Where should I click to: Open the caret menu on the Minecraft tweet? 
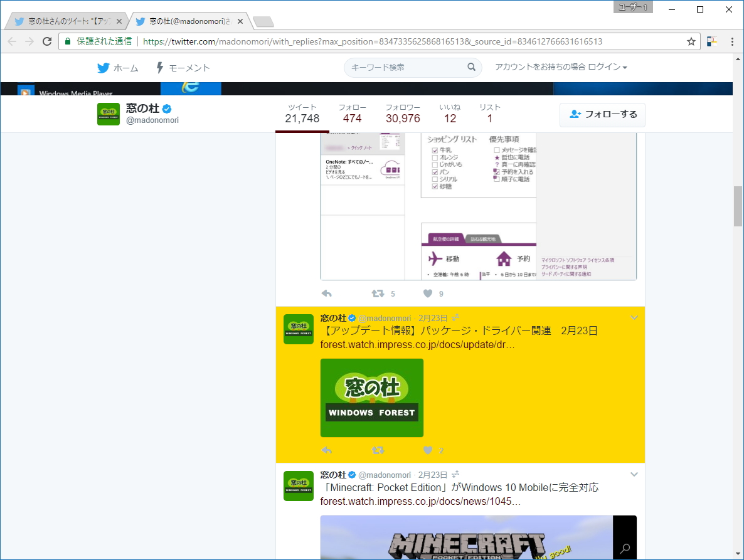634,474
